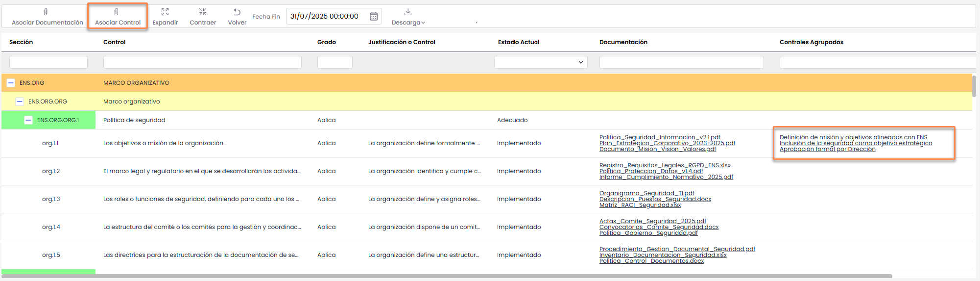Collapse the ENS.ORG.ORG.1 control group
The height and width of the screenshot is (281, 980).
pyautogui.click(x=28, y=120)
